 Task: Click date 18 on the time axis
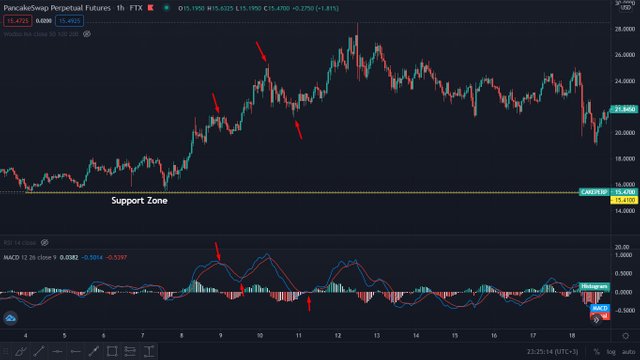(x=572, y=336)
